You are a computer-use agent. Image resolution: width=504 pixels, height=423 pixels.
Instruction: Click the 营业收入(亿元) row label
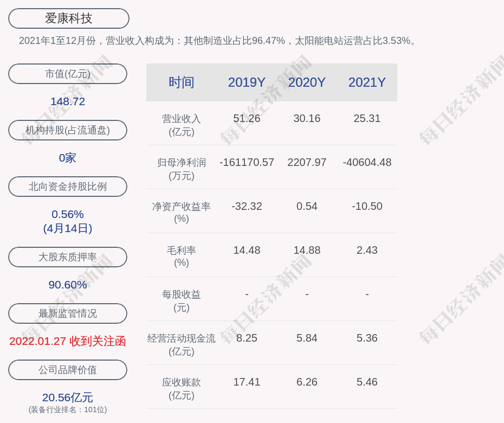coord(182,125)
